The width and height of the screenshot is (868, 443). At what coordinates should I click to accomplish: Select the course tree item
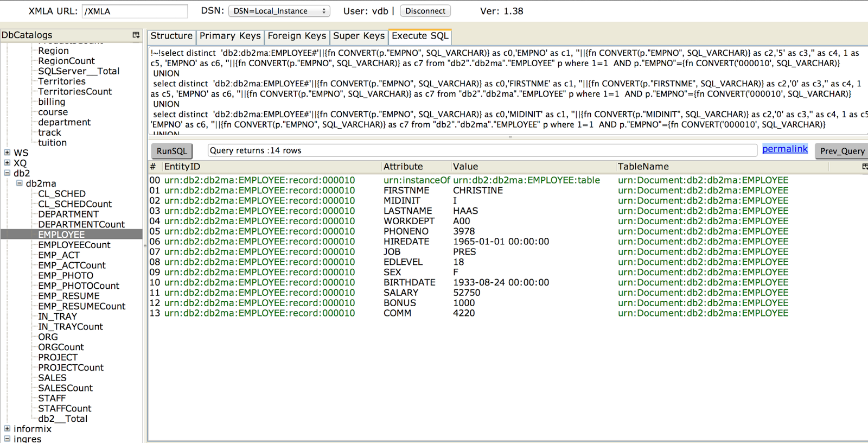point(53,112)
